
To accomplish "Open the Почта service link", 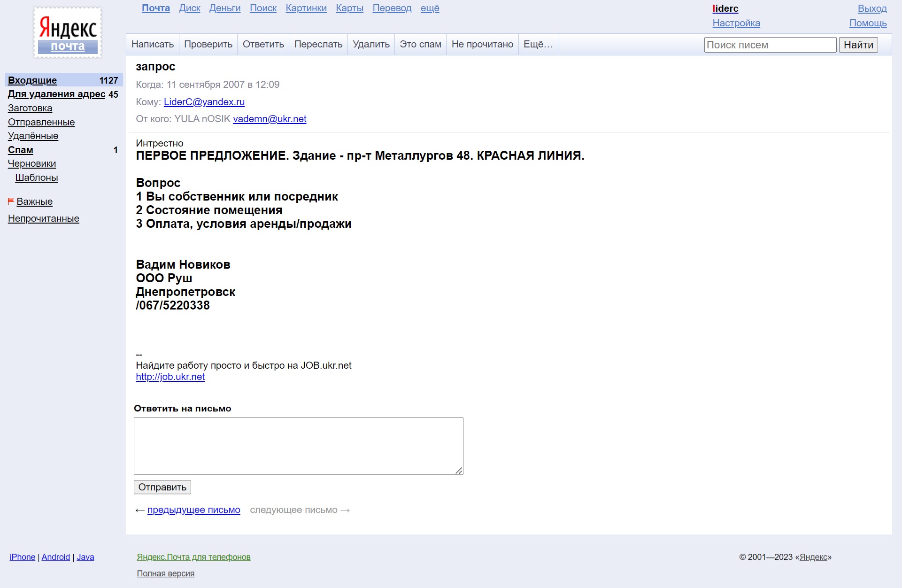I will pos(156,8).
